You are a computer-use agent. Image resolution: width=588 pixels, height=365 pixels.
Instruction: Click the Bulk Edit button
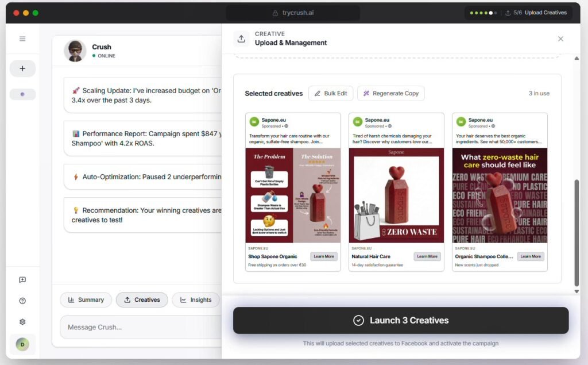pyautogui.click(x=331, y=93)
